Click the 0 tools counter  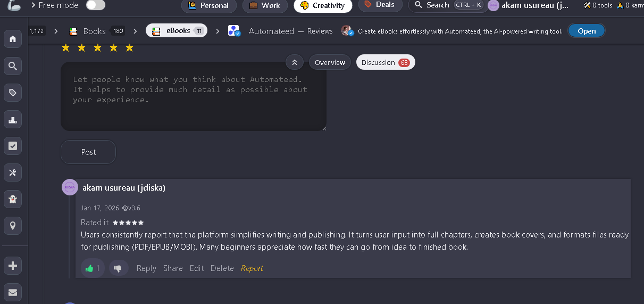pos(598,5)
